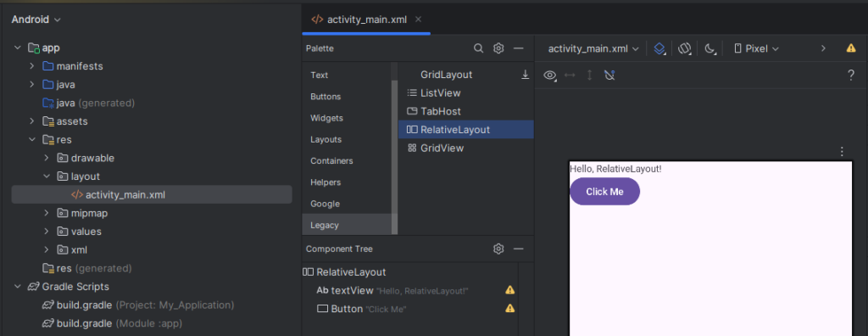Viewport: 868px width, 336px height.
Task: Open build.gradle for Project My_Application
Action: (x=138, y=305)
